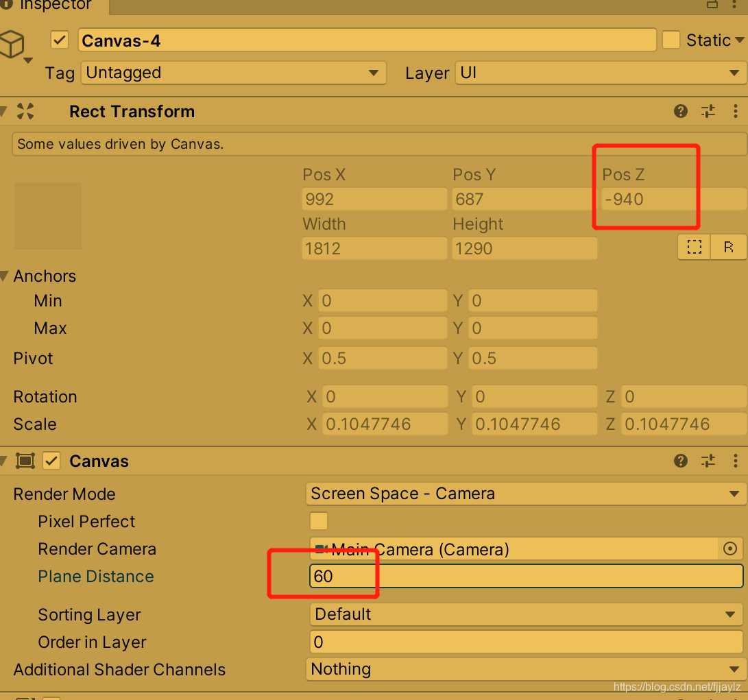The image size is (748, 700).
Task: Click the Order in Layer field
Action: coord(526,642)
